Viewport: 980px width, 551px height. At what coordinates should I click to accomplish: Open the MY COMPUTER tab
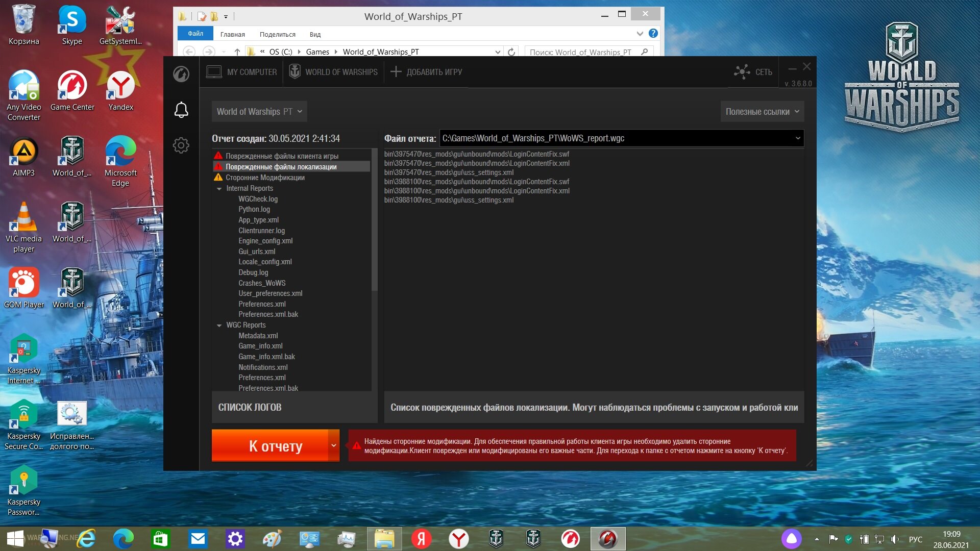pyautogui.click(x=241, y=72)
